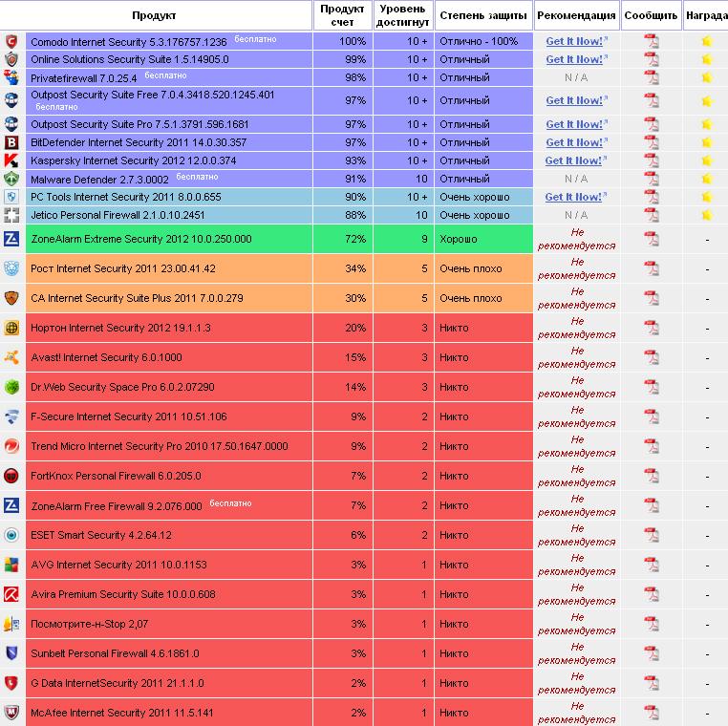Click the Avast! Internet Security orange icon
The image size is (728, 726).
[11, 357]
